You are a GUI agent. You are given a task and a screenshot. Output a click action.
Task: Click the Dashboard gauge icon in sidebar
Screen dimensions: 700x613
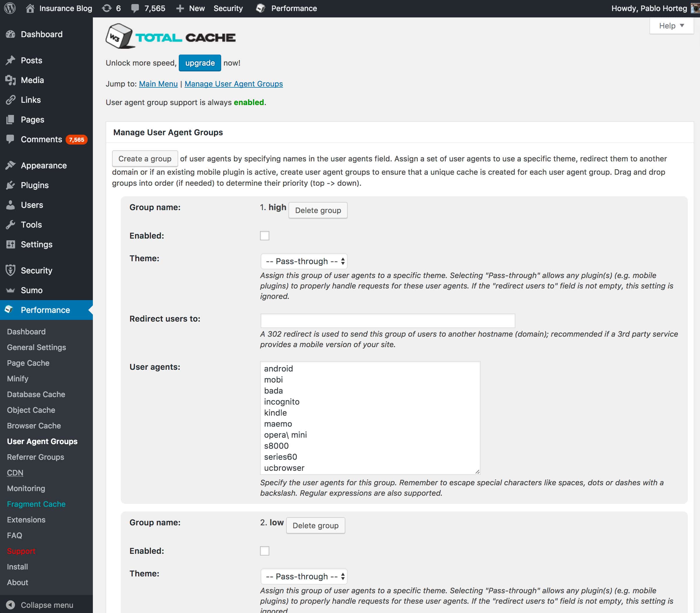click(11, 34)
